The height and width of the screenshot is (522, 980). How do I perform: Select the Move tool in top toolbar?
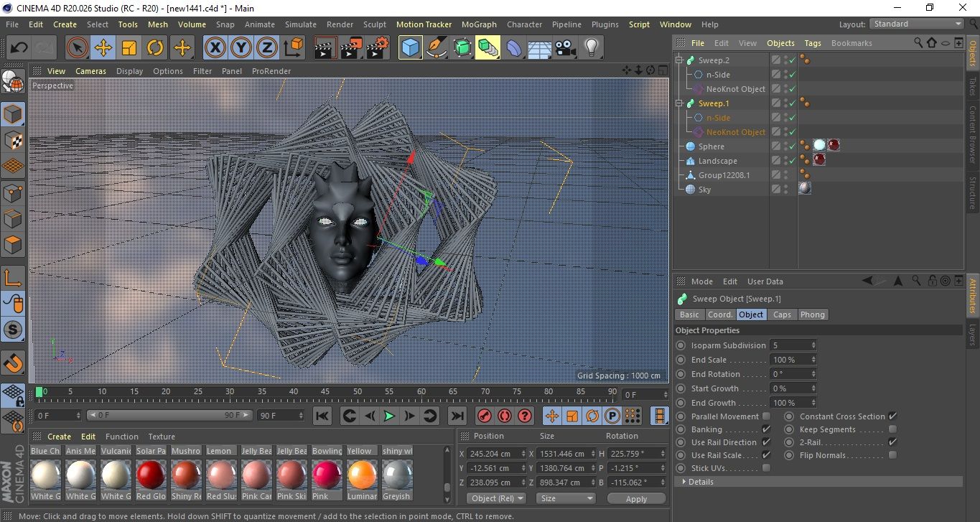coord(103,48)
